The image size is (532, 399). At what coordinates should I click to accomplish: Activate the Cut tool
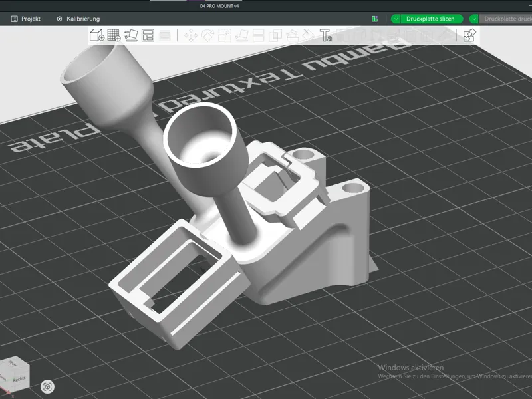point(258,35)
